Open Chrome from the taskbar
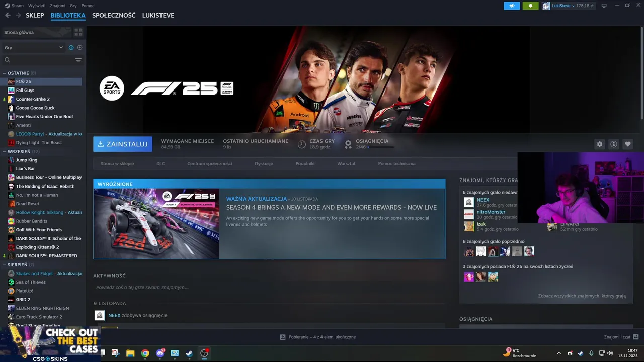 click(145, 353)
